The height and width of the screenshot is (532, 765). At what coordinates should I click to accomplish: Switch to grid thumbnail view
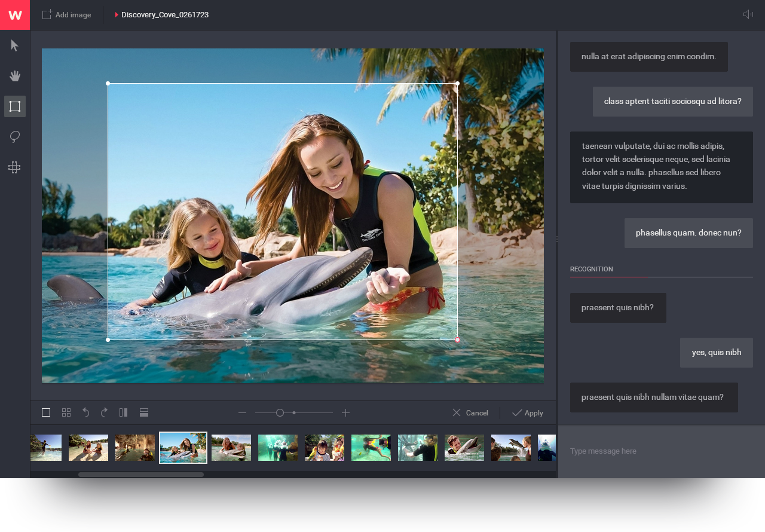(66, 412)
